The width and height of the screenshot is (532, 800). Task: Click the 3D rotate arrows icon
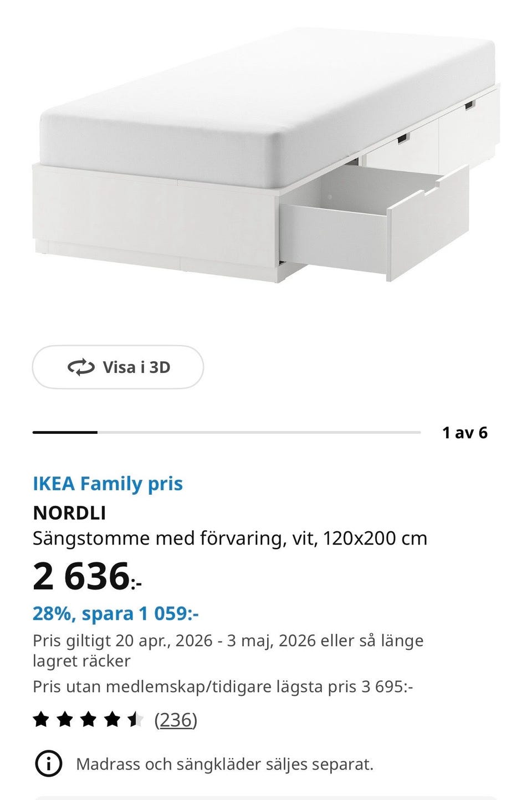tap(81, 367)
